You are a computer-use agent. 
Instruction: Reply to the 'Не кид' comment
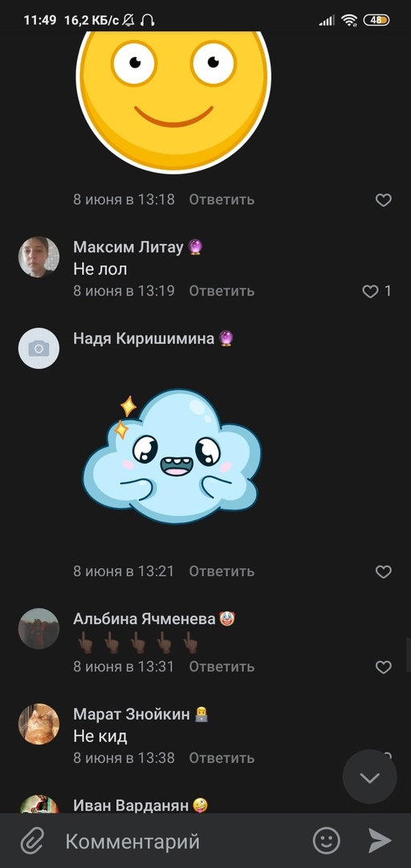pos(222,758)
